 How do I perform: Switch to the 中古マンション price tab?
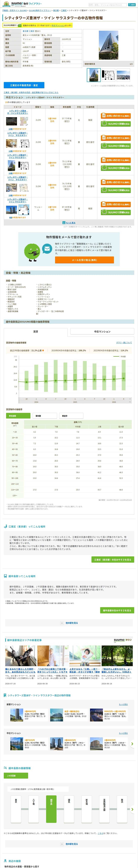point(102,332)
